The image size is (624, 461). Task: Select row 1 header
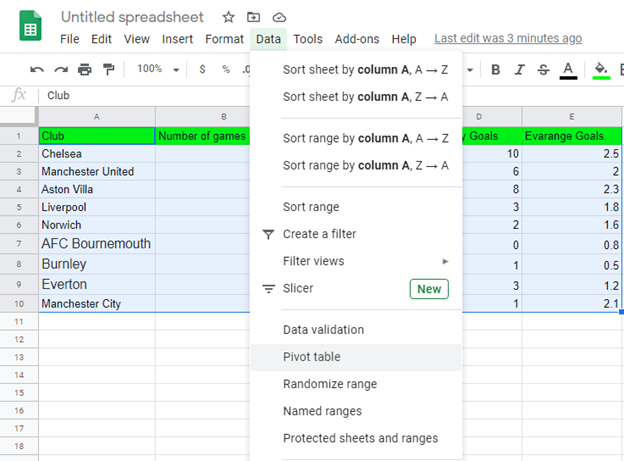(x=19, y=136)
